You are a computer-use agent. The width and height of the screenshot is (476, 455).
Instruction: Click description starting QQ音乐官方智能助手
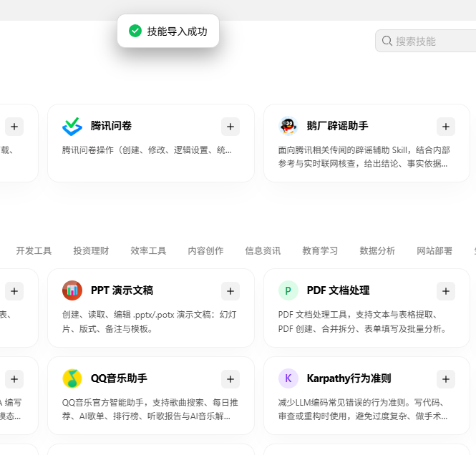[x=150, y=409]
